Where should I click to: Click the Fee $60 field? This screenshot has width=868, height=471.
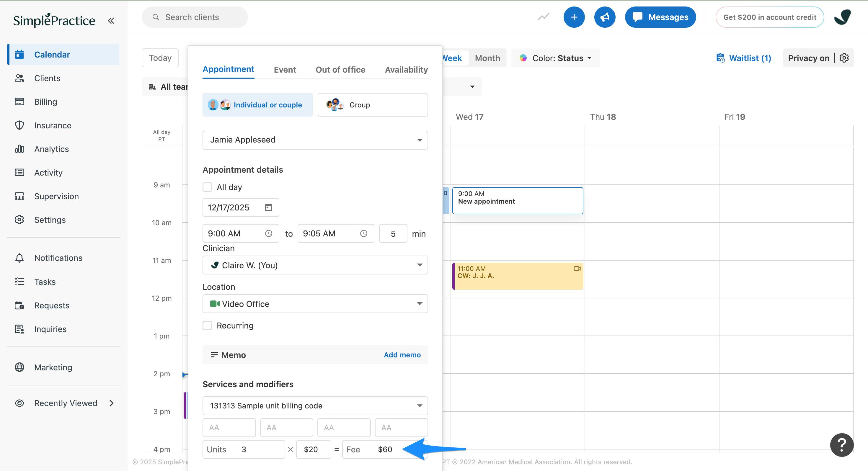(385, 449)
